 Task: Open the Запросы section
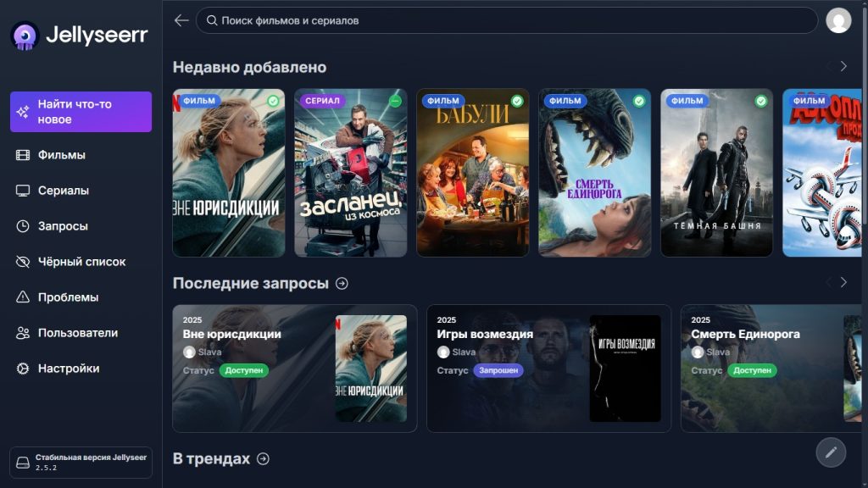pos(81,226)
